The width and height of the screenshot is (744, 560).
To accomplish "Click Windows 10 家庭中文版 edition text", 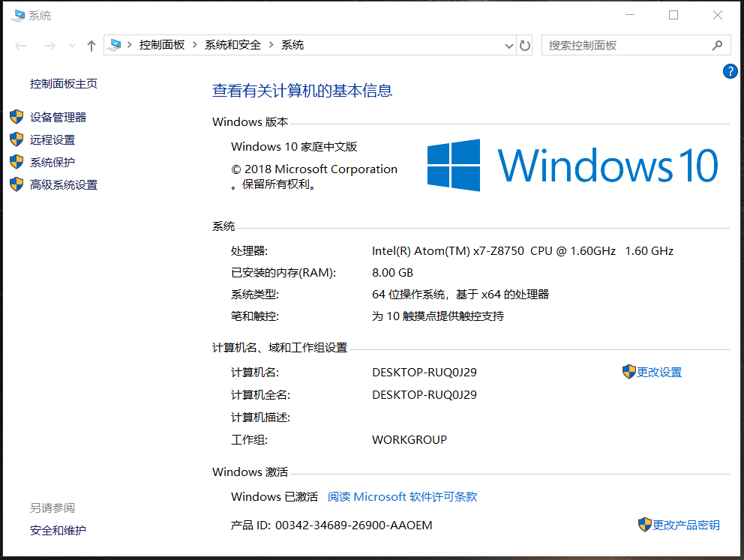I will [294, 146].
